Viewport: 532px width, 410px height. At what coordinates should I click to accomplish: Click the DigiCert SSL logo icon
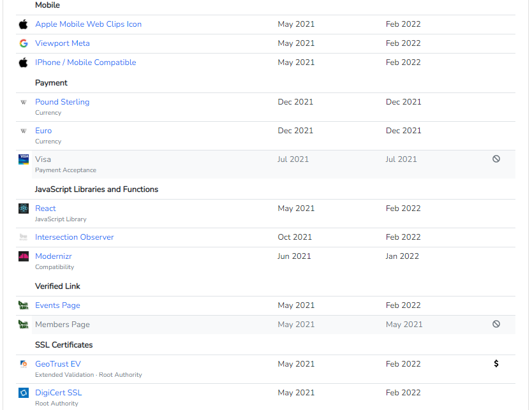pyautogui.click(x=24, y=393)
